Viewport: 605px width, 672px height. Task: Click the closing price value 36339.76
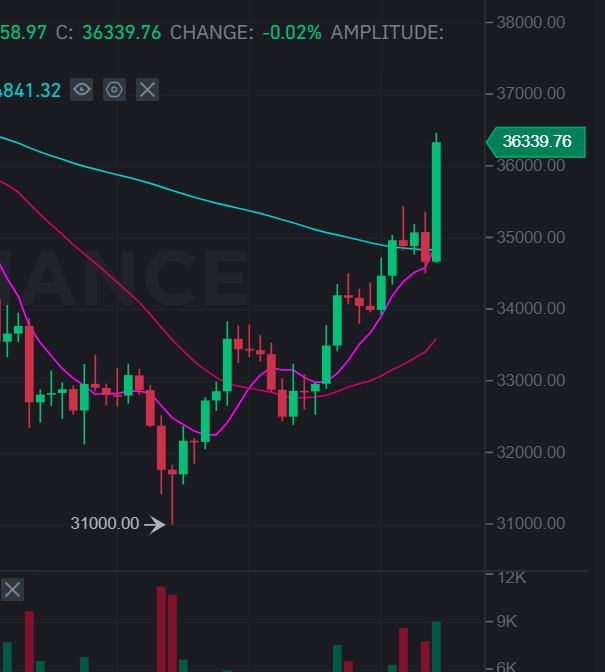[121, 32]
